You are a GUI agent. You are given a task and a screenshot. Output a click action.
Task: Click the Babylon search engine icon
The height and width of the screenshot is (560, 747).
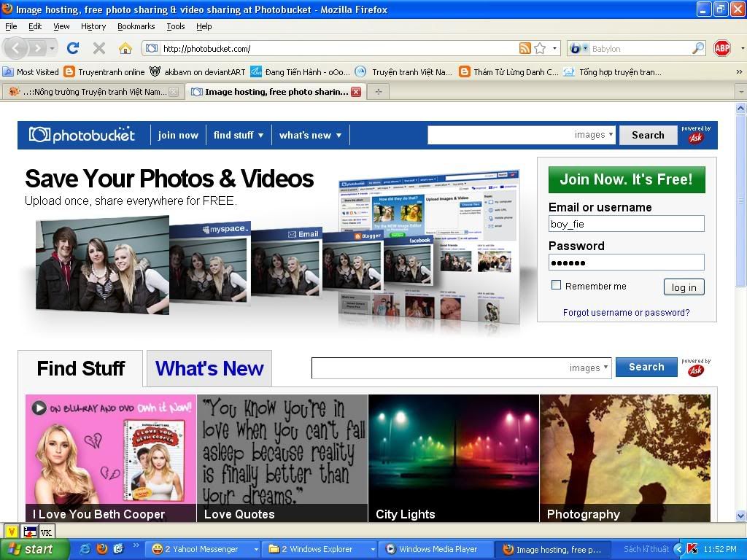click(576, 49)
